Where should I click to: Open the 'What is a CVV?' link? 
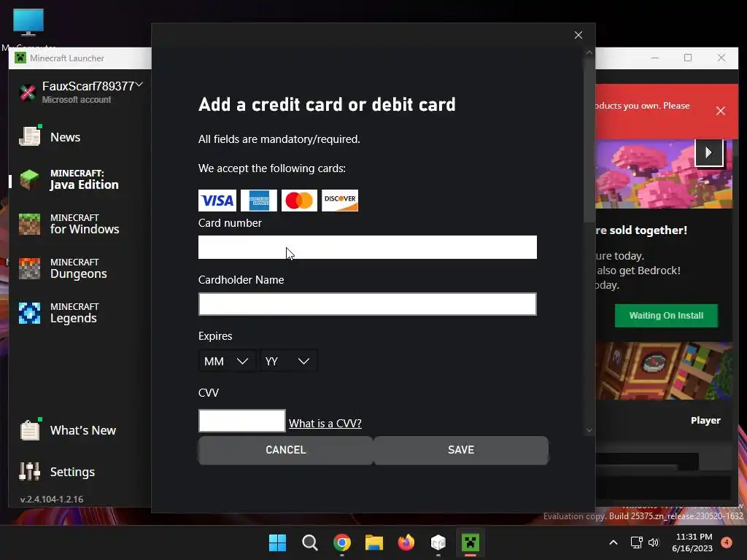(325, 424)
